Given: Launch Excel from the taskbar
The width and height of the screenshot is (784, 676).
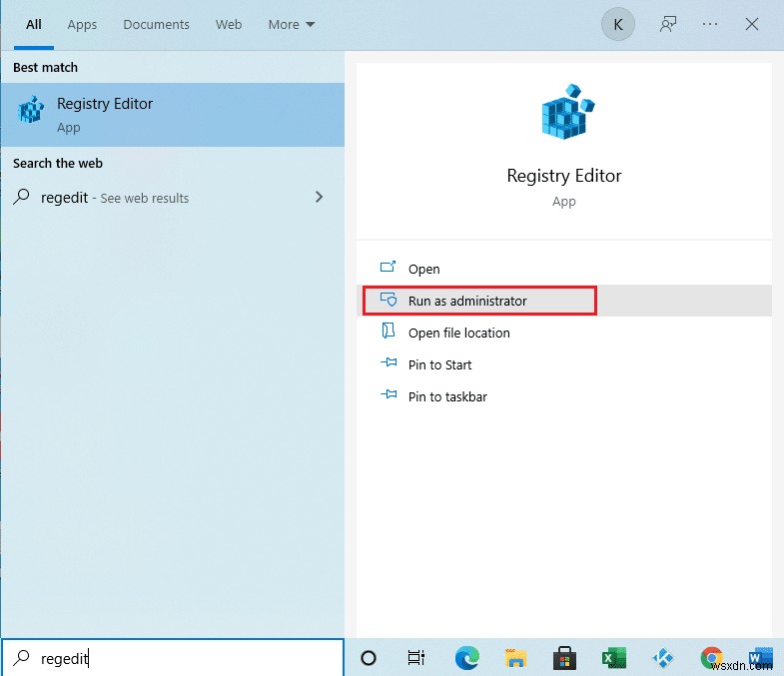Looking at the screenshot, I should (613, 658).
